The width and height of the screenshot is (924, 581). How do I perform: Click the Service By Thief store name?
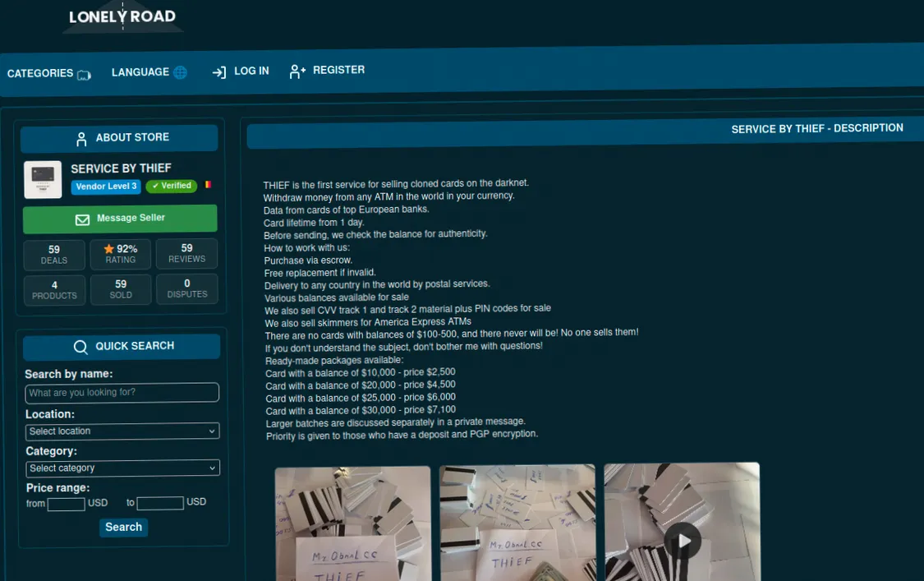pyautogui.click(x=121, y=168)
